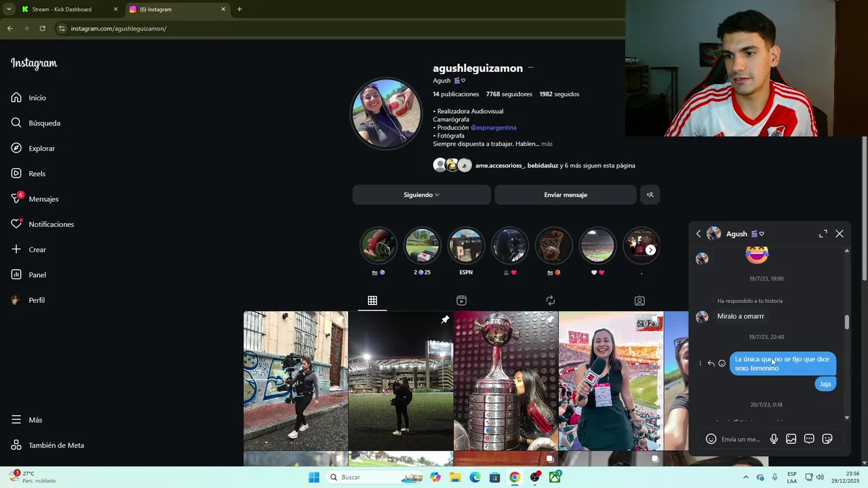Screen dimensions: 868x488
Task: Switch to the reposts tab icon
Action: (x=550, y=300)
